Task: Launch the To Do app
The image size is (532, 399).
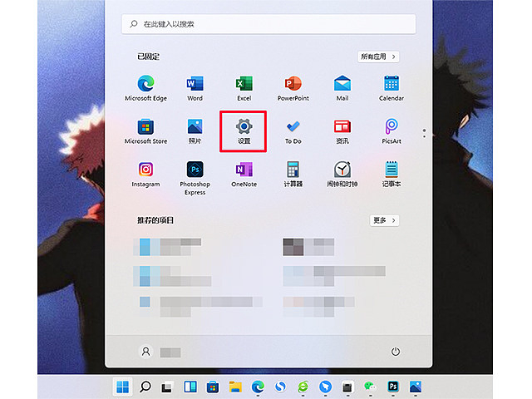Action: tap(293, 131)
